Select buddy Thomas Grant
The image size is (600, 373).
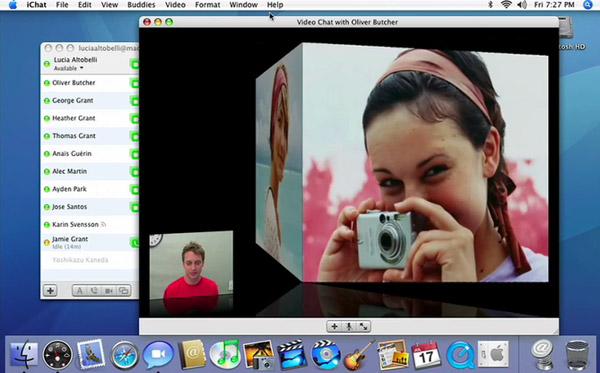coord(90,136)
